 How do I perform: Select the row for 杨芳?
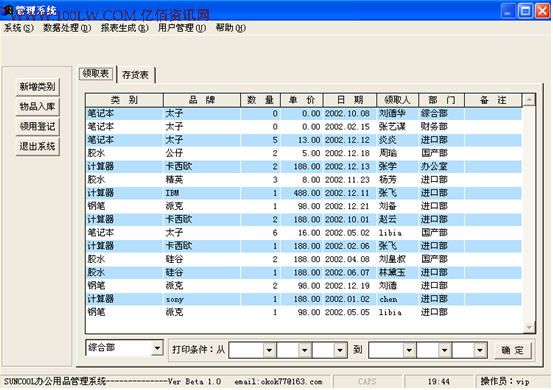(304, 179)
